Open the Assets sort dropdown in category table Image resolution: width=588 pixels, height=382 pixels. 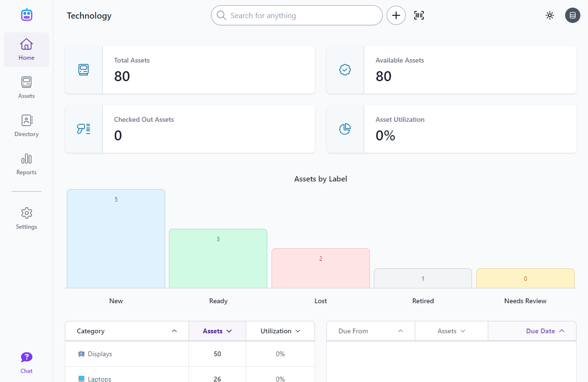(x=217, y=331)
